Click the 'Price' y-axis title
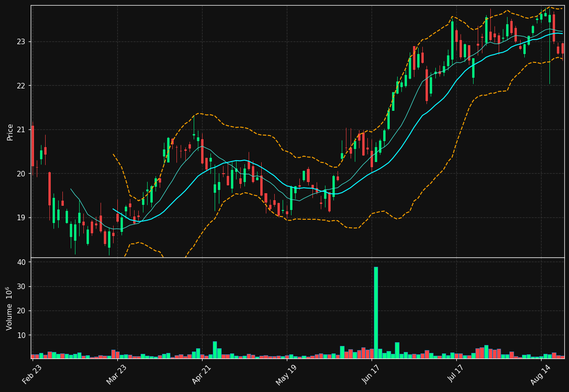The image size is (569, 392). (x=10, y=132)
